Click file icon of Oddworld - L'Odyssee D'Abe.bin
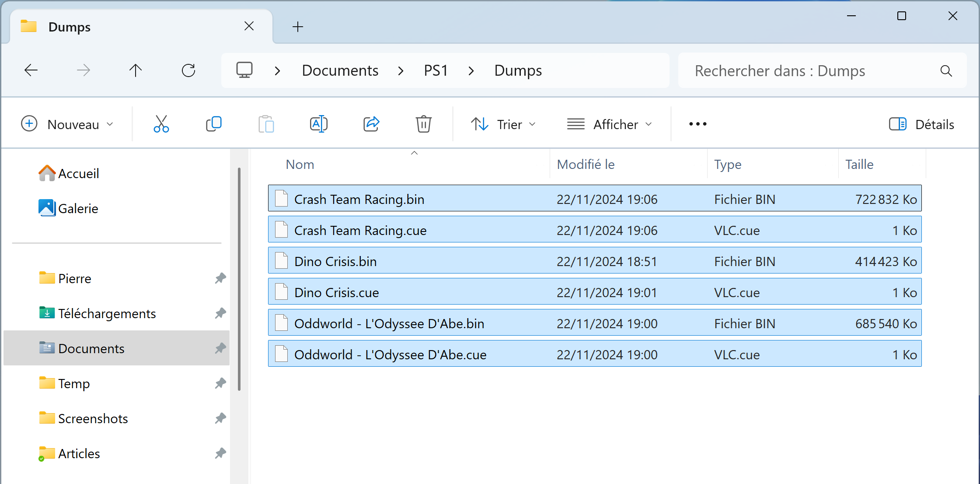 tap(282, 323)
